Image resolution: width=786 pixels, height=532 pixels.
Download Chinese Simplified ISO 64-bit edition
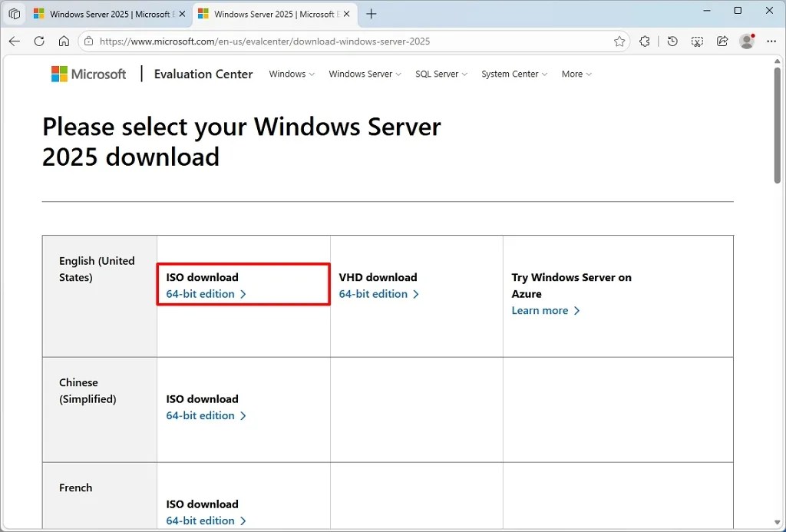click(x=206, y=415)
